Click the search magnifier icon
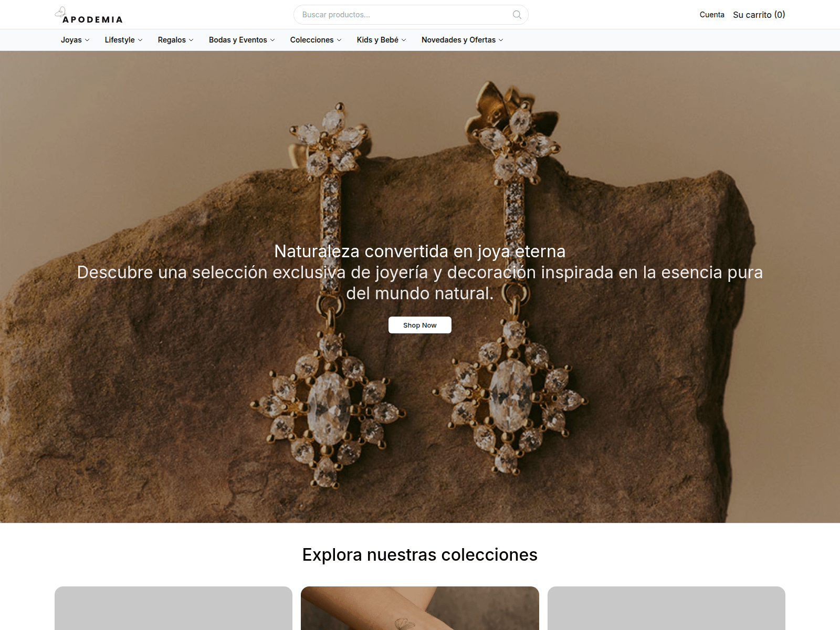Image resolution: width=840 pixels, height=630 pixels. 517,15
